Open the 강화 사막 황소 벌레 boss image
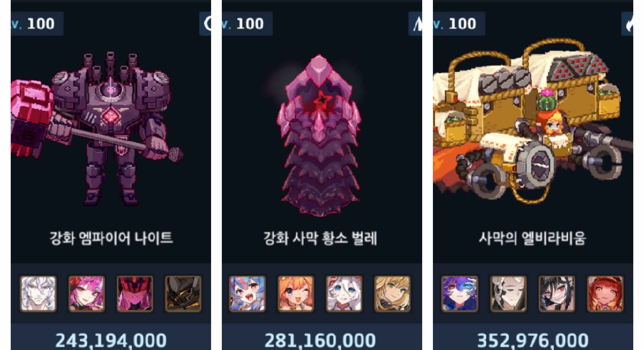The image size is (644, 350). point(319,135)
